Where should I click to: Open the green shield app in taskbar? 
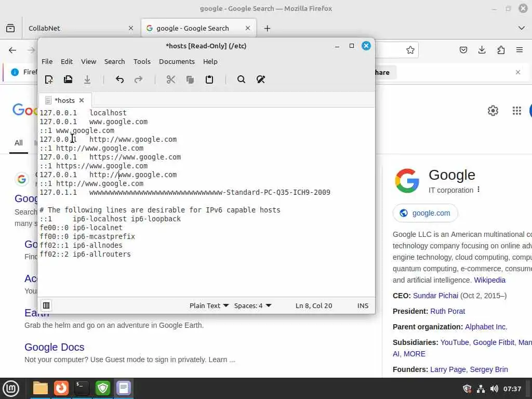point(103,388)
